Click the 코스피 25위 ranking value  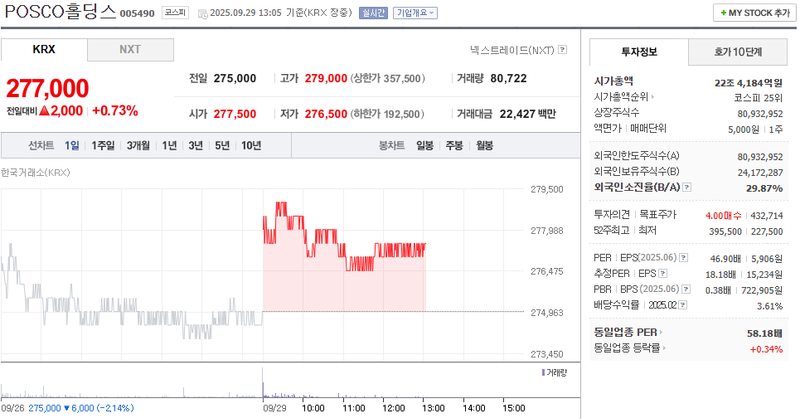[758, 98]
